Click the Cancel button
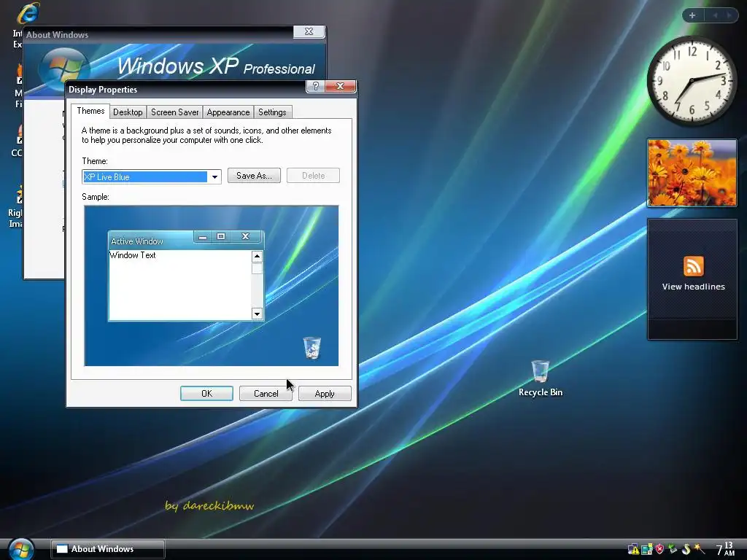Screen dimensions: 747x560 (266, 393)
